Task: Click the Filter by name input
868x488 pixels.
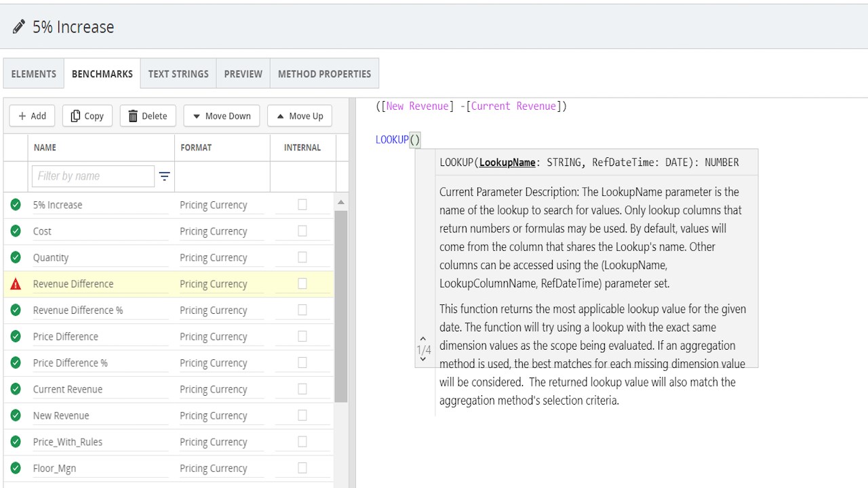Action: [93, 176]
